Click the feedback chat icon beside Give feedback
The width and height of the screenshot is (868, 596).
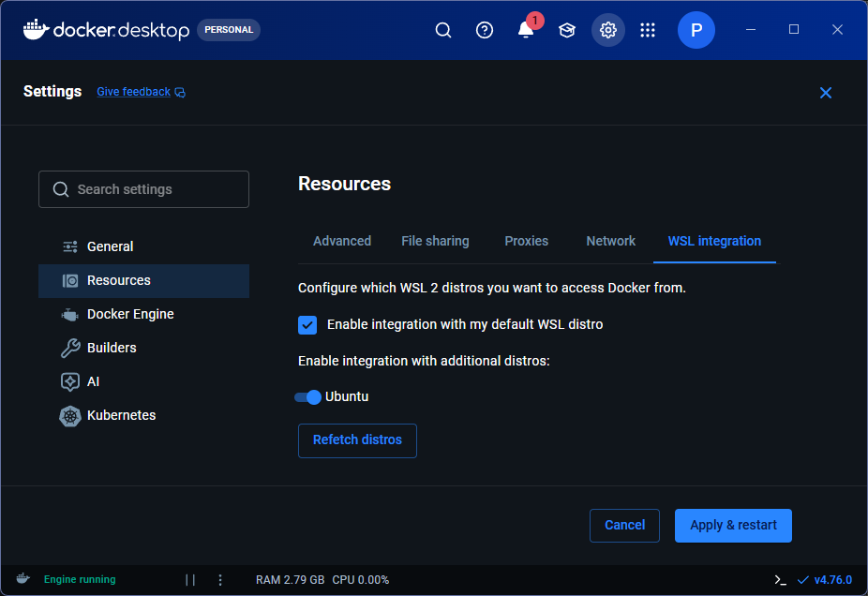pyautogui.click(x=180, y=93)
